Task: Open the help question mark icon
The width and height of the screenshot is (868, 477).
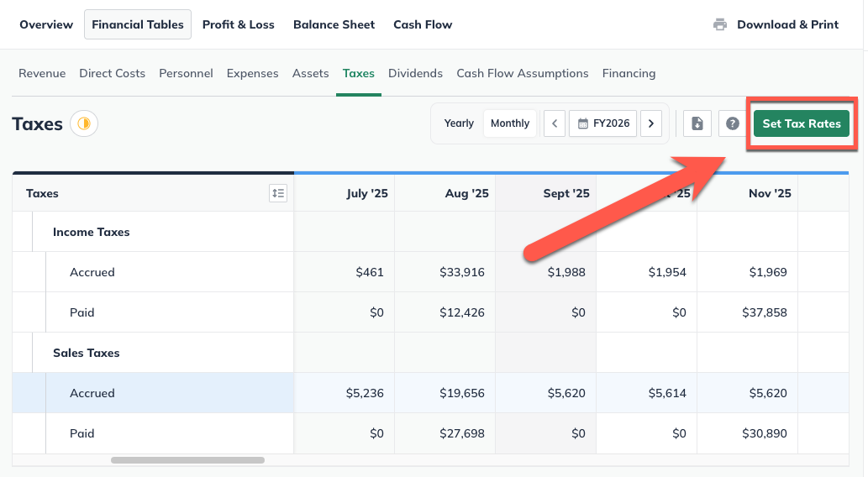Action: pos(732,123)
